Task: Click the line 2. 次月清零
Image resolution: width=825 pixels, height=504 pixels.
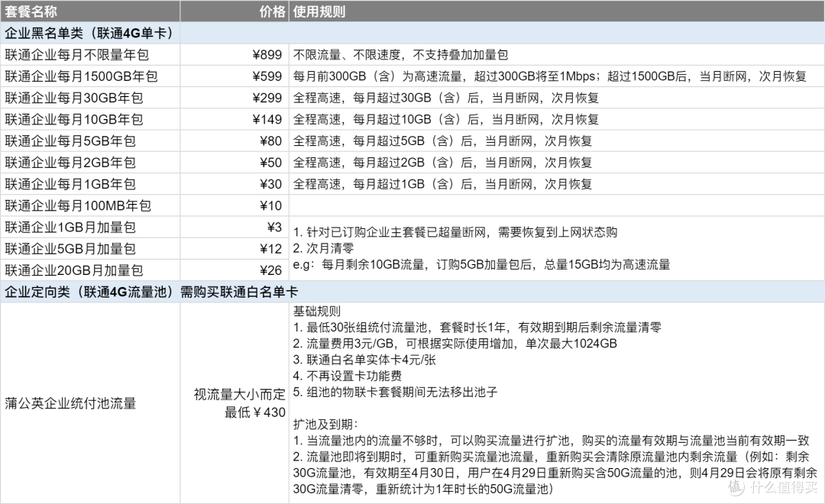Action: 324,248
